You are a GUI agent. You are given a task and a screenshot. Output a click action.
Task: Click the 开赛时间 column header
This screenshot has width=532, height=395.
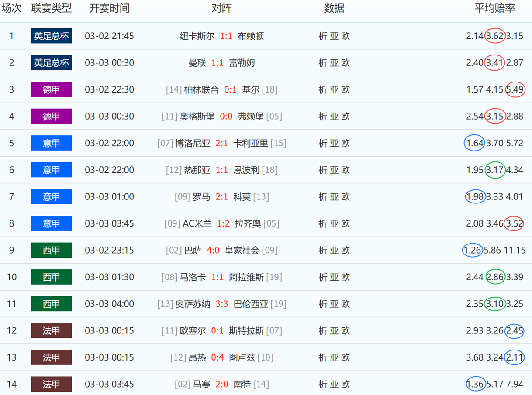(x=109, y=8)
